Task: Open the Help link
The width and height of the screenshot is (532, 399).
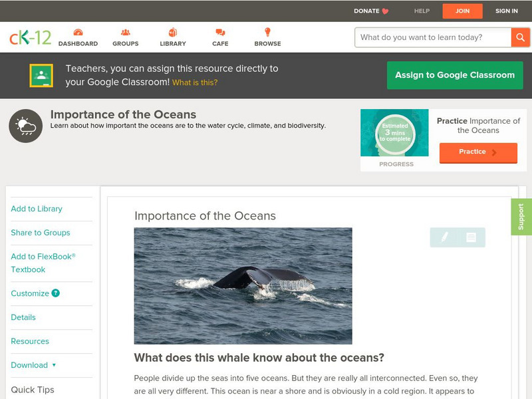Action: [422, 11]
